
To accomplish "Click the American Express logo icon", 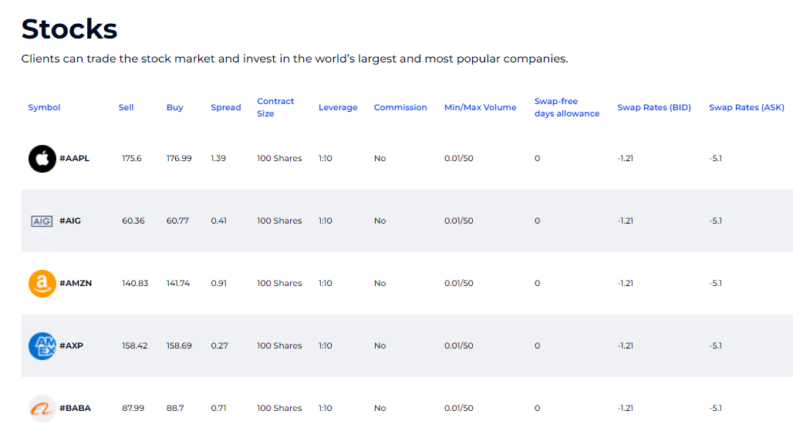I will [42, 346].
